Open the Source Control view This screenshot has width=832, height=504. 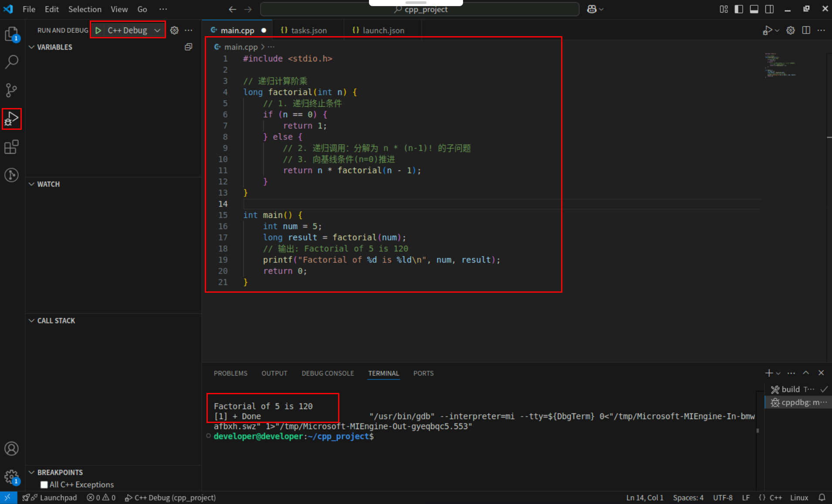pyautogui.click(x=12, y=90)
